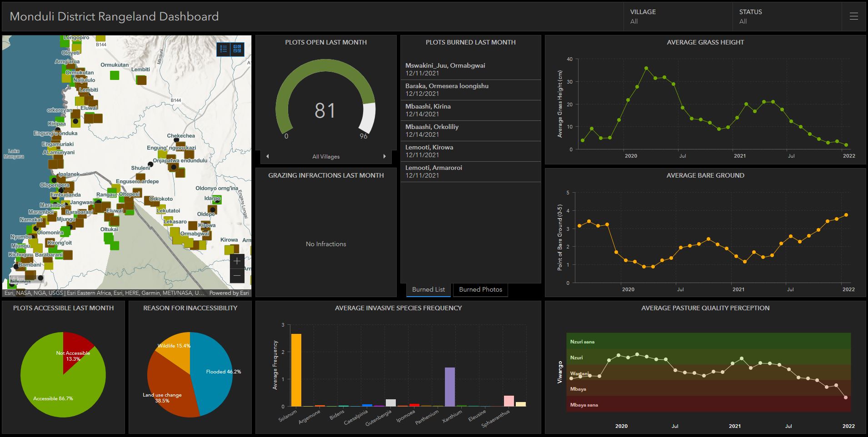Open the basemap gallery grid icon
The height and width of the screenshot is (437, 868).
pos(237,49)
